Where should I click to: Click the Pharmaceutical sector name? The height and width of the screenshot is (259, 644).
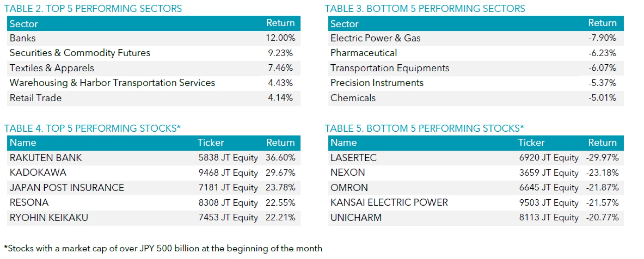point(364,53)
